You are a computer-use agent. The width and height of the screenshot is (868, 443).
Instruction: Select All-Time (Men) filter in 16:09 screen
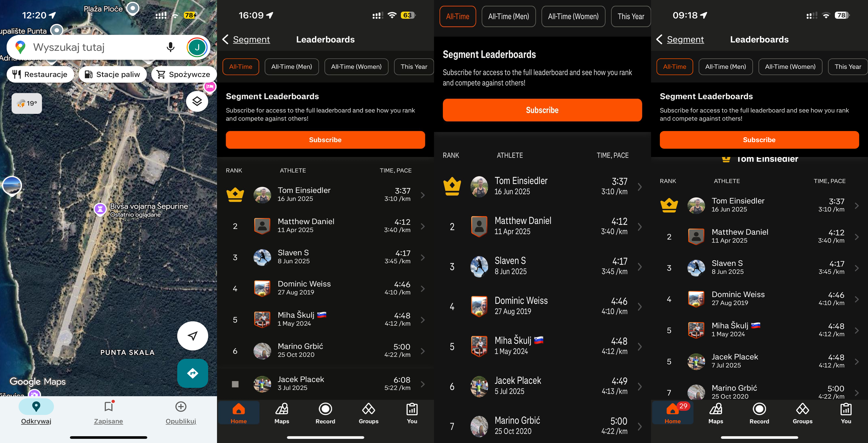coord(292,67)
